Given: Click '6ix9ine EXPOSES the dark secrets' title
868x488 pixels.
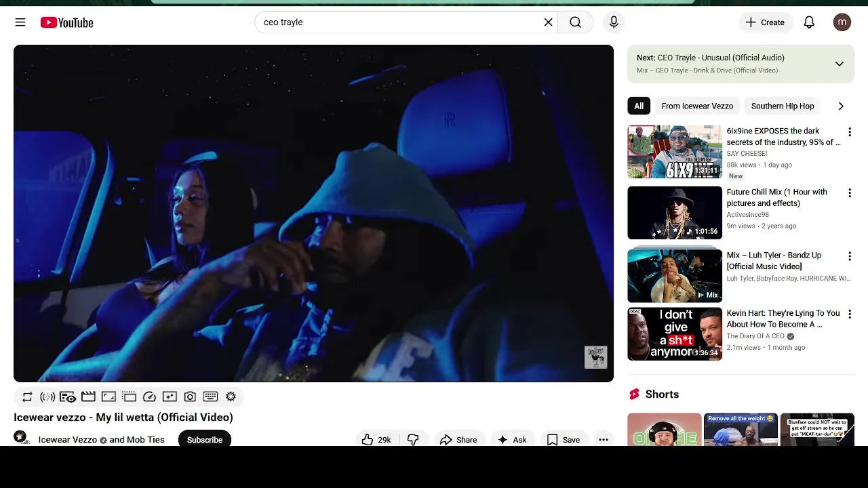Looking at the screenshot, I should click(x=783, y=136).
